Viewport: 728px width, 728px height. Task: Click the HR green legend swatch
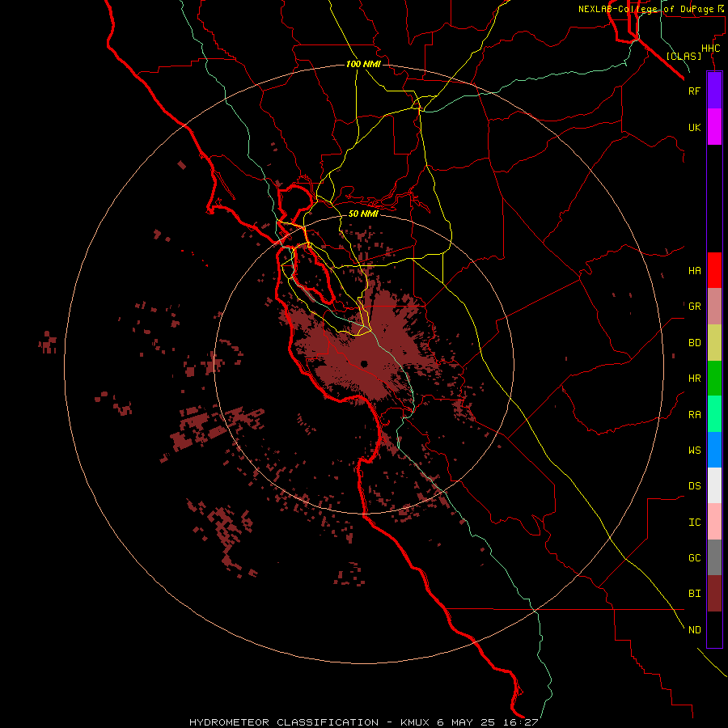click(714, 379)
